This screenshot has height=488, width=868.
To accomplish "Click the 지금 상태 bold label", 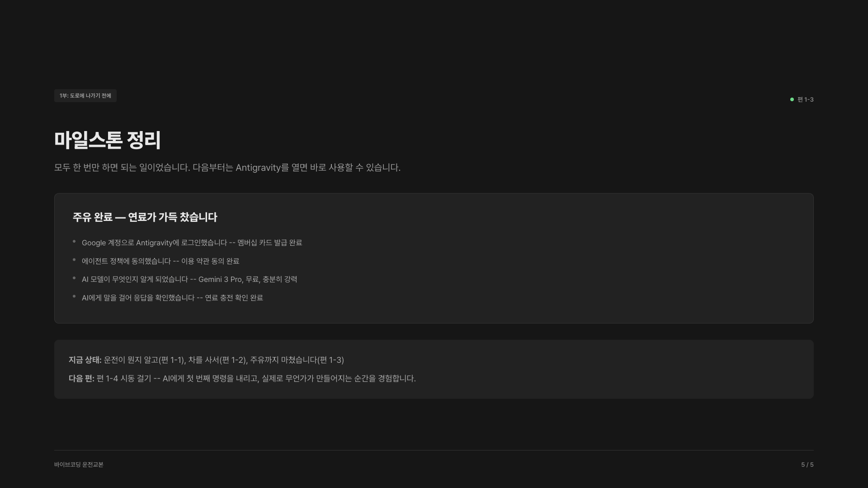I will pyautogui.click(x=85, y=360).
